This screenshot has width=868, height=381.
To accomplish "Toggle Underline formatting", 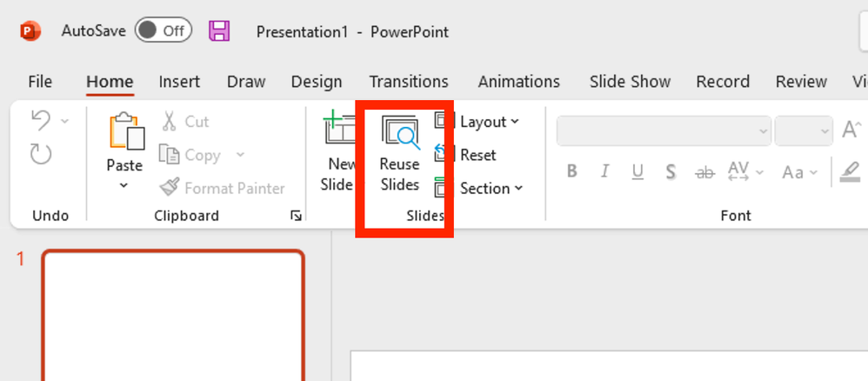I will click(x=638, y=172).
